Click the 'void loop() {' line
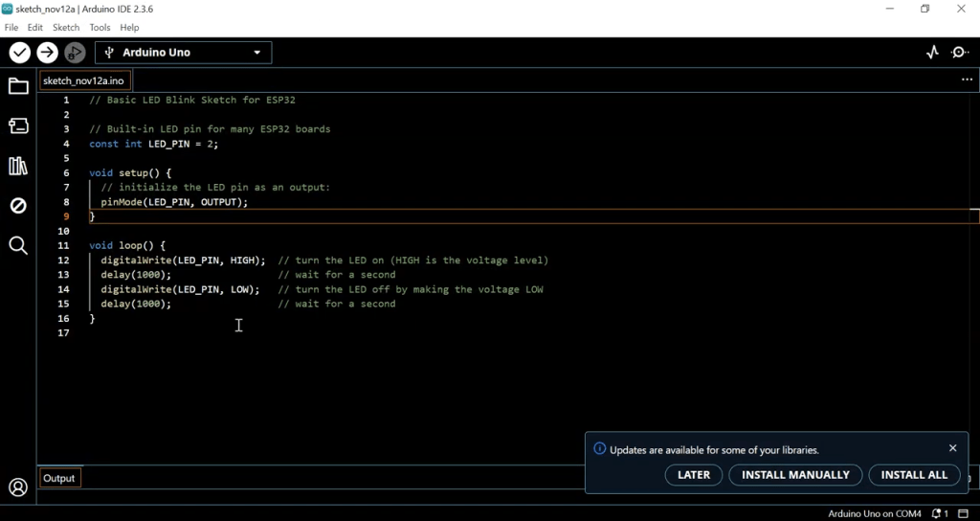 click(127, 246)
